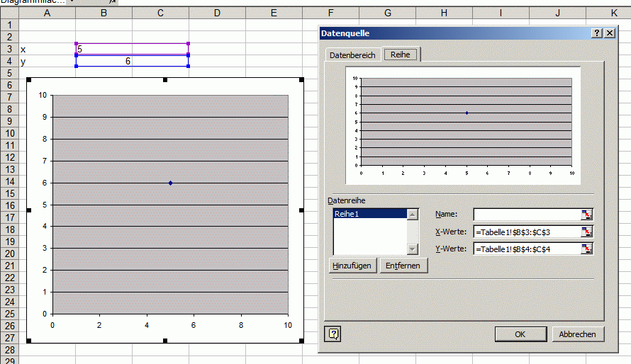The width and height of the screenshot is (631, 364).
Task: Close the Datenquelle dialog
Action: (x=610, y=33)
